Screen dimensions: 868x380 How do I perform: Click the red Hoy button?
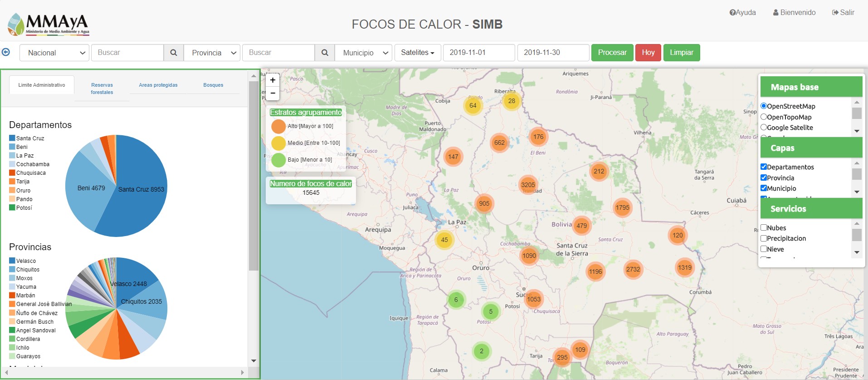point(648,53)
